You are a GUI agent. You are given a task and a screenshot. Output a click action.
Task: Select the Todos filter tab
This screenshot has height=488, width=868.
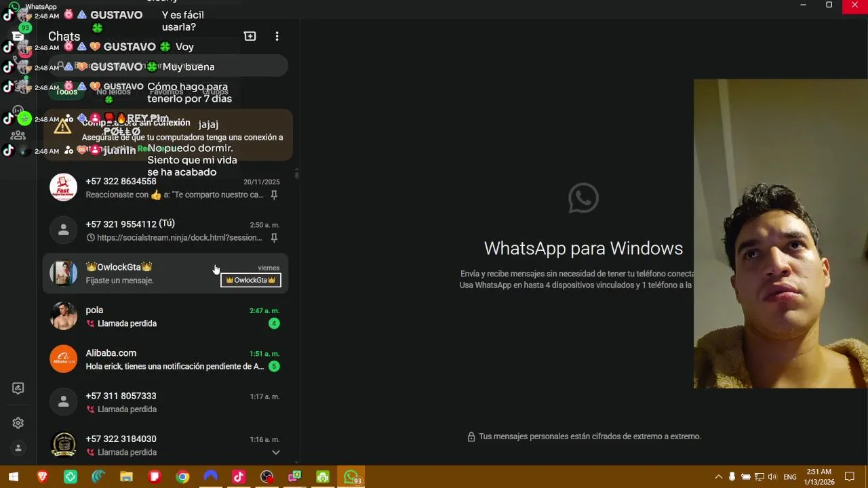pyautogui.click(x=66, y=92)
